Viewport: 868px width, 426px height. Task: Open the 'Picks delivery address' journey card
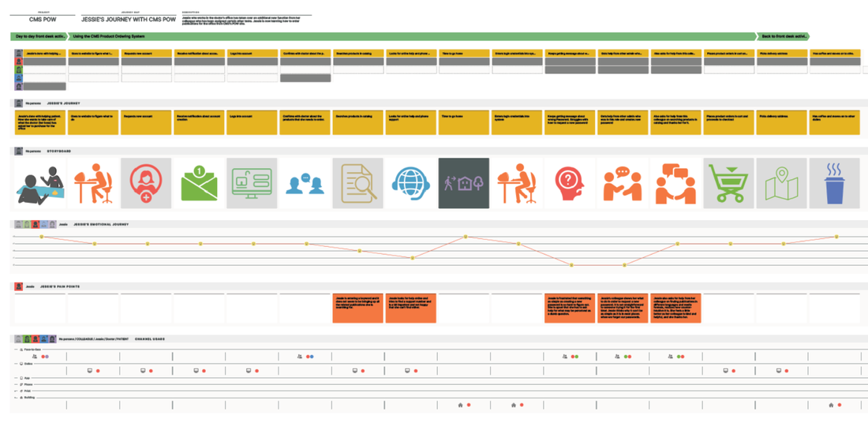(x=782, y=122)
